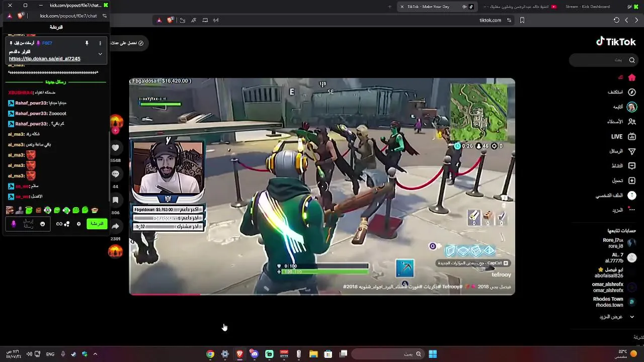Click Rahaf_powr33 username on Zoooot message
The image size is (644, 362).
(x=31, y=114)
